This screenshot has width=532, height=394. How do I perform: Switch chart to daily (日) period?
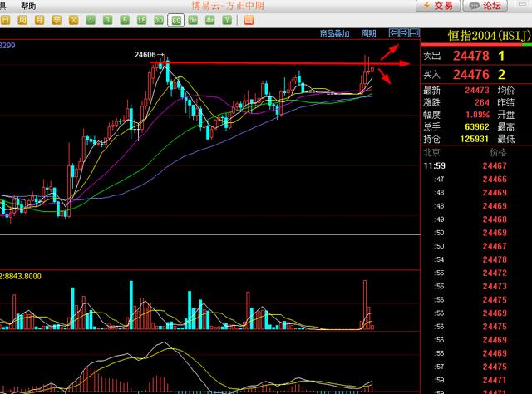(6, 19)
